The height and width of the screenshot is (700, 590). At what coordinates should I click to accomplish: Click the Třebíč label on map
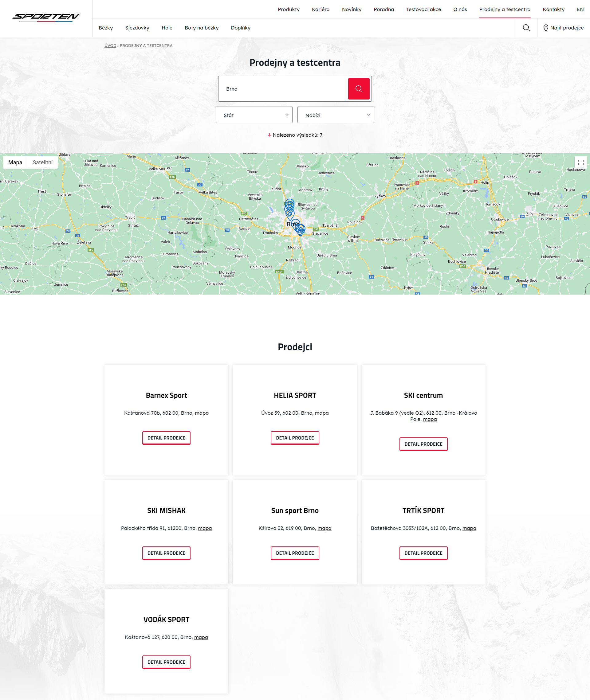[x=130, y=218]
